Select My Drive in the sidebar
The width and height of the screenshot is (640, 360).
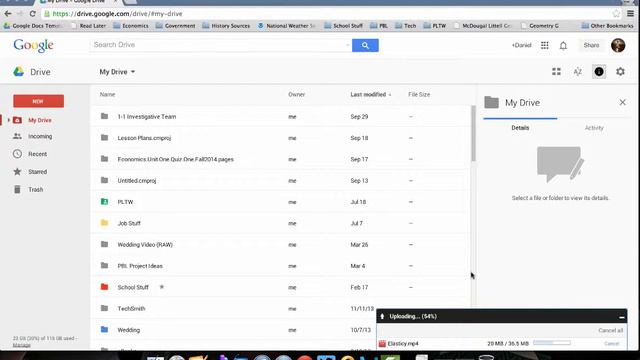(40, 120)
